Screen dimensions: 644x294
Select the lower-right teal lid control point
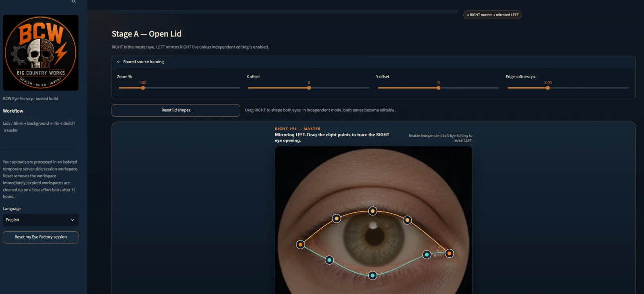[x=427, y=255]
